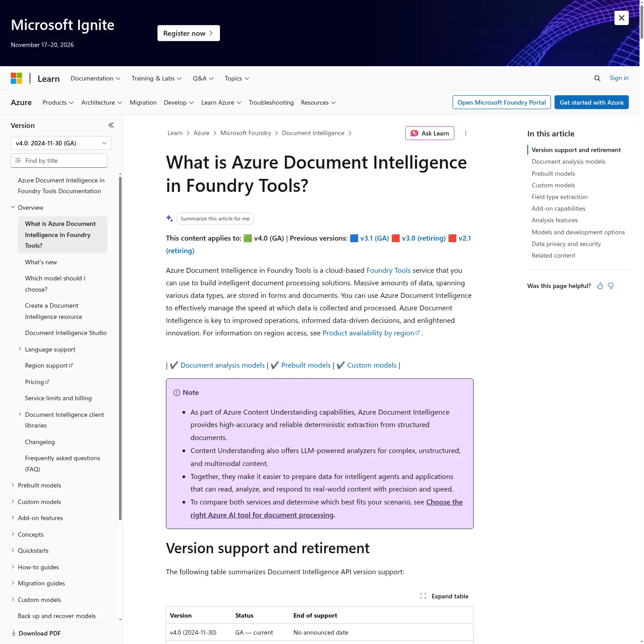This screenshot has width=644, height=644.
Task: Go to Migration in Azure navigation
Action: coord(143,102)
